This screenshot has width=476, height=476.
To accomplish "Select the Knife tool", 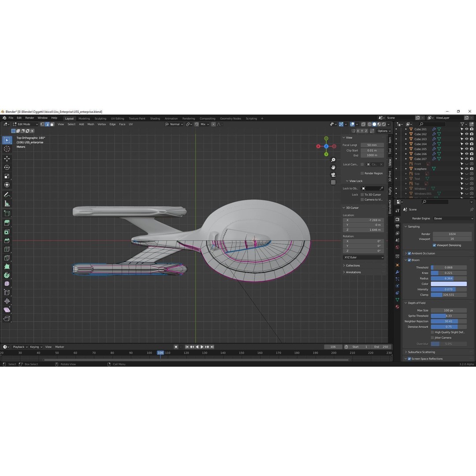I will 7,258.
